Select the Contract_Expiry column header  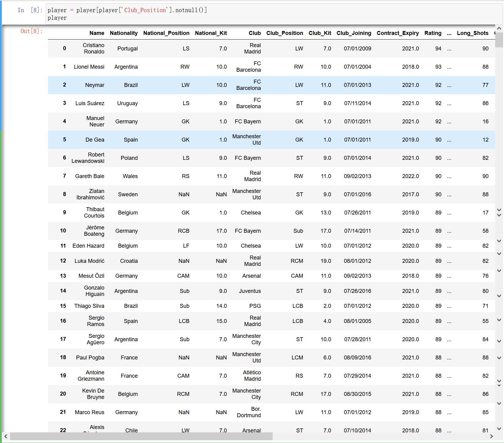[398, 33]
